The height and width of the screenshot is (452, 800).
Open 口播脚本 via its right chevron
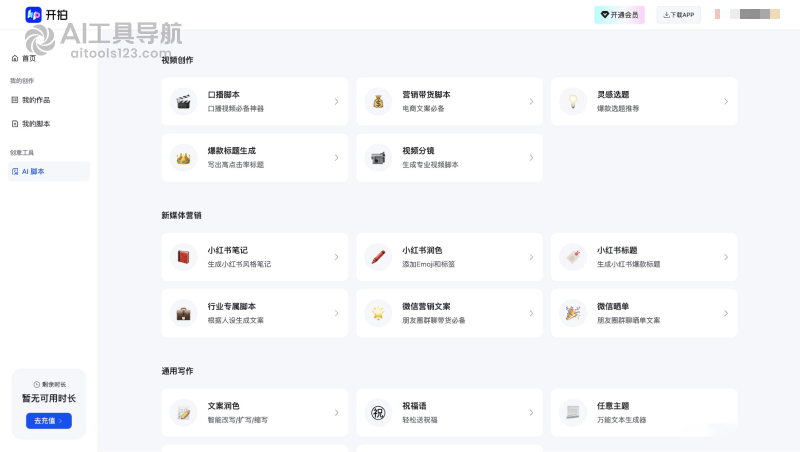point(336,102)
